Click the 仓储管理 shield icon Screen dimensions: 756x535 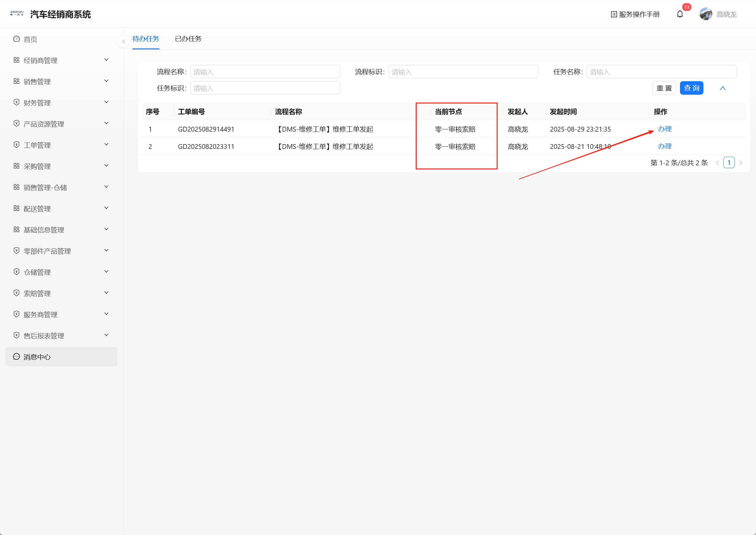16,272
